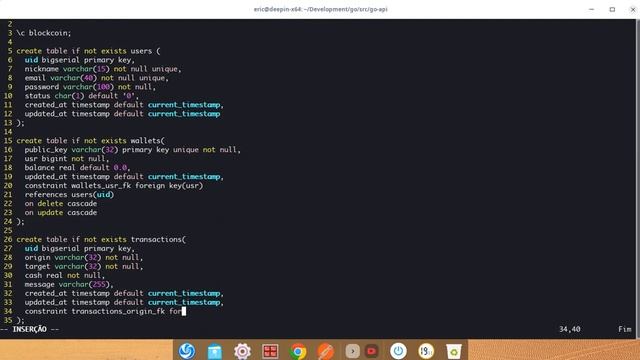The image size is (640, 360).
Task: Click the 'on delete cascade' line
Action: click(x=61, y=204)
